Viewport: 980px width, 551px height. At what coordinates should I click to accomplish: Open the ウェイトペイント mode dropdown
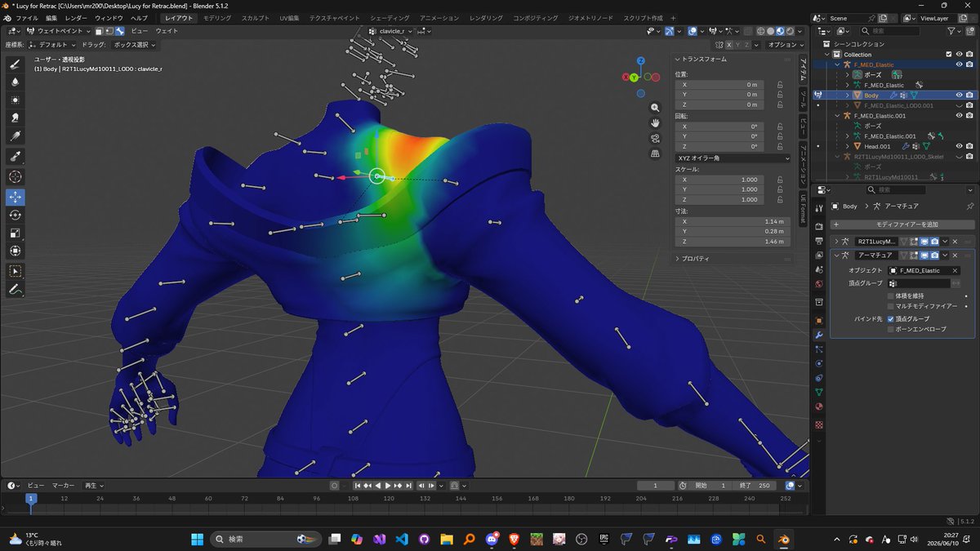pos(57,31)
